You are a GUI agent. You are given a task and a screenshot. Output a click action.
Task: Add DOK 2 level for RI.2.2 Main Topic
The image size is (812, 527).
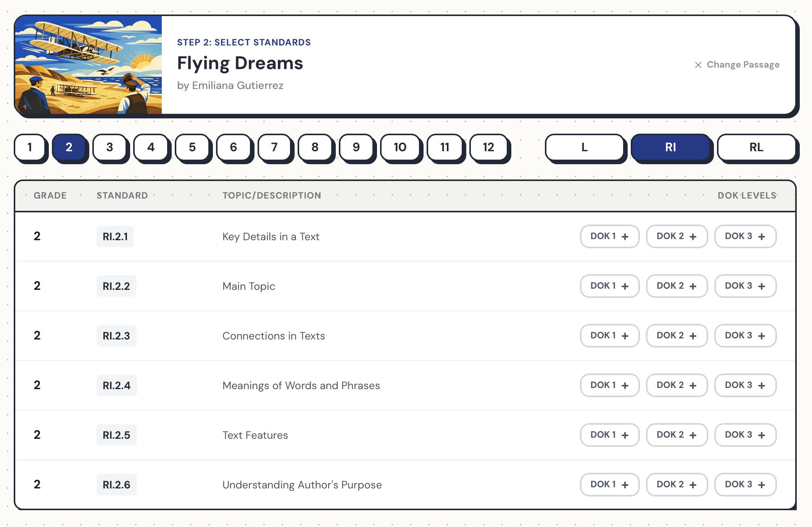coord(677,286)
